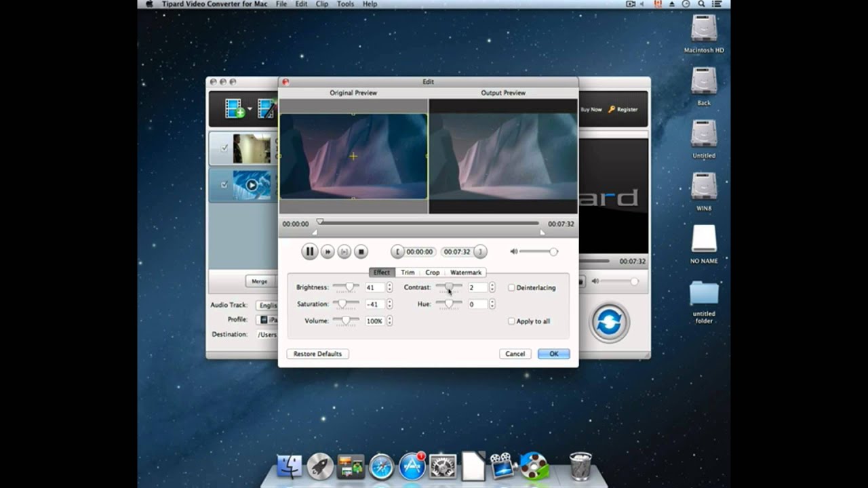The image size is (868, 488).
Task: Open the Trim tab
Action: (x=408, y=272)
